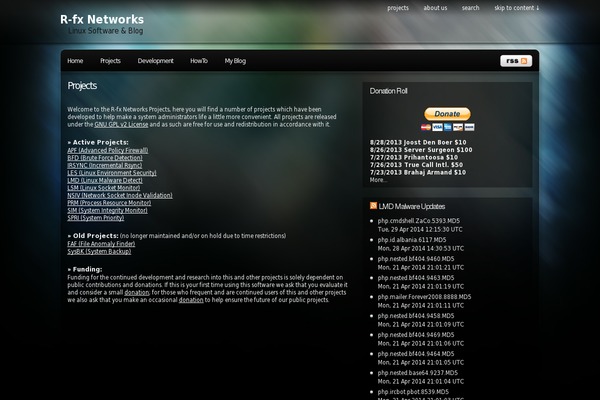
Task: Open the My Blog menu item
Action: (235, 61)
